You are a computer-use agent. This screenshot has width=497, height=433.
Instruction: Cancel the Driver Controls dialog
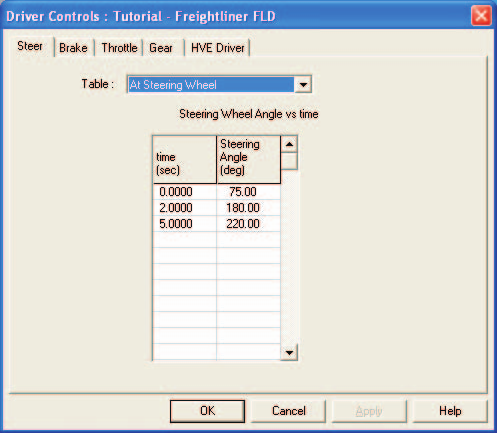(288, 411)
